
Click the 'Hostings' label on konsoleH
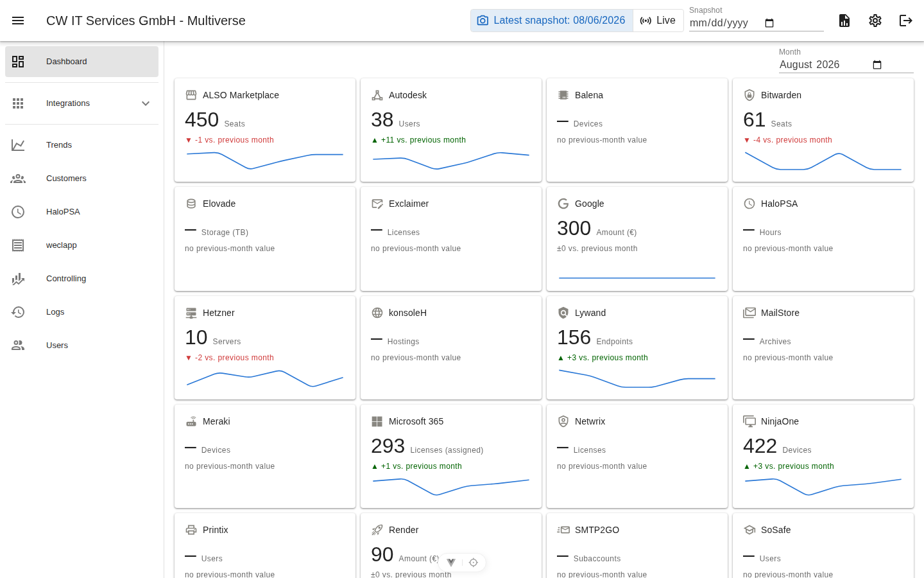[x=404, y=342]
